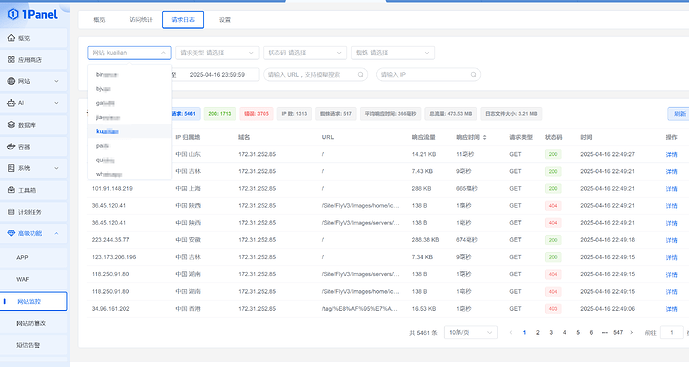Click the AI robot icon in sidebar
The width and height of the screenshot is (689, 367).
pos(11,103)
